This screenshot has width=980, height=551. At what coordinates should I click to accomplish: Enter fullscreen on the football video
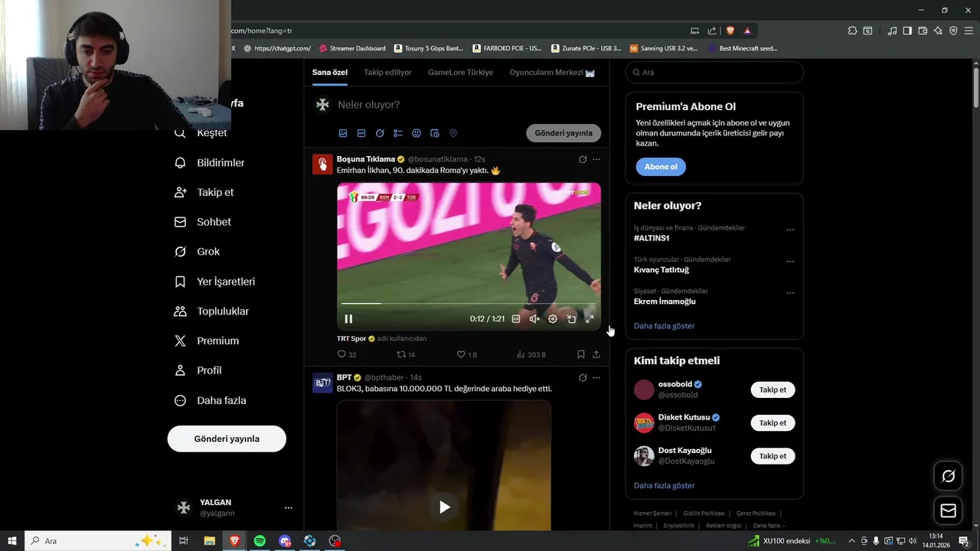(590, 319)
